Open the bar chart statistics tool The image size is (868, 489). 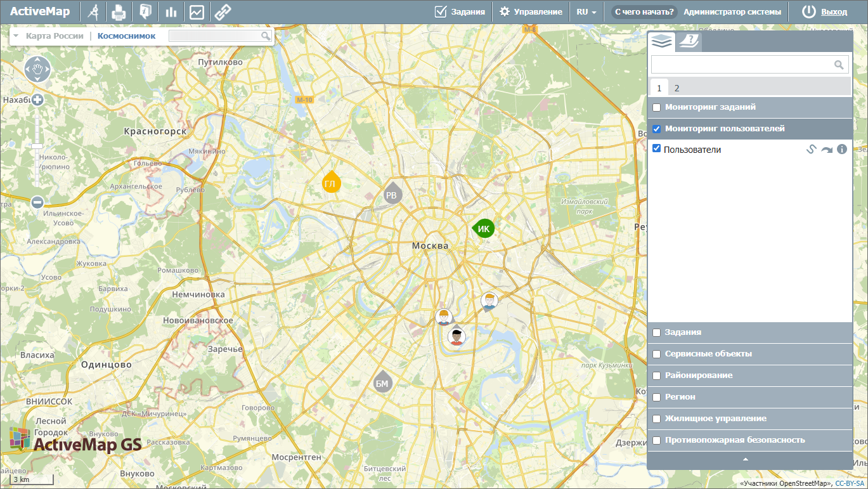(171, 11)
